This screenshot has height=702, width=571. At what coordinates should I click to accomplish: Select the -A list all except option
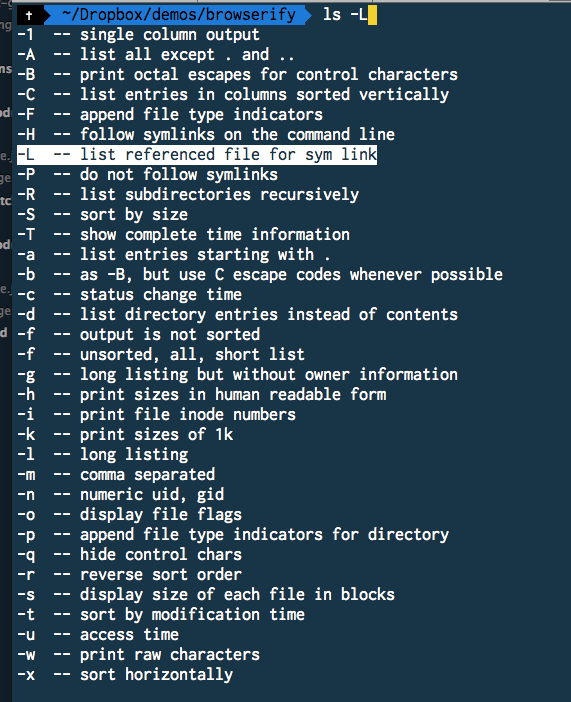[156, 55]
